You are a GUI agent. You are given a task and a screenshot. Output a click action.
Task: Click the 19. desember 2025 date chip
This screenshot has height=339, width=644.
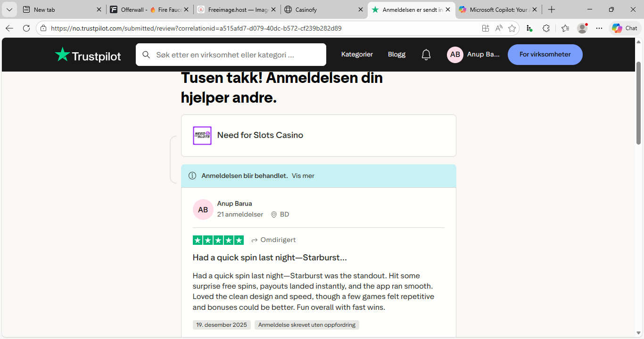[x=222, y=325]
